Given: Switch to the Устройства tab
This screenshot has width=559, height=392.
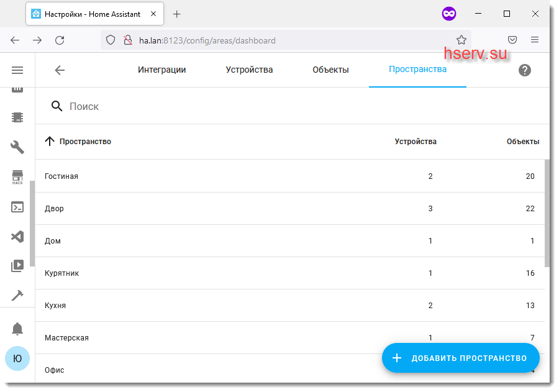Looking at the screenshot, I should click(x=249, y=70).
